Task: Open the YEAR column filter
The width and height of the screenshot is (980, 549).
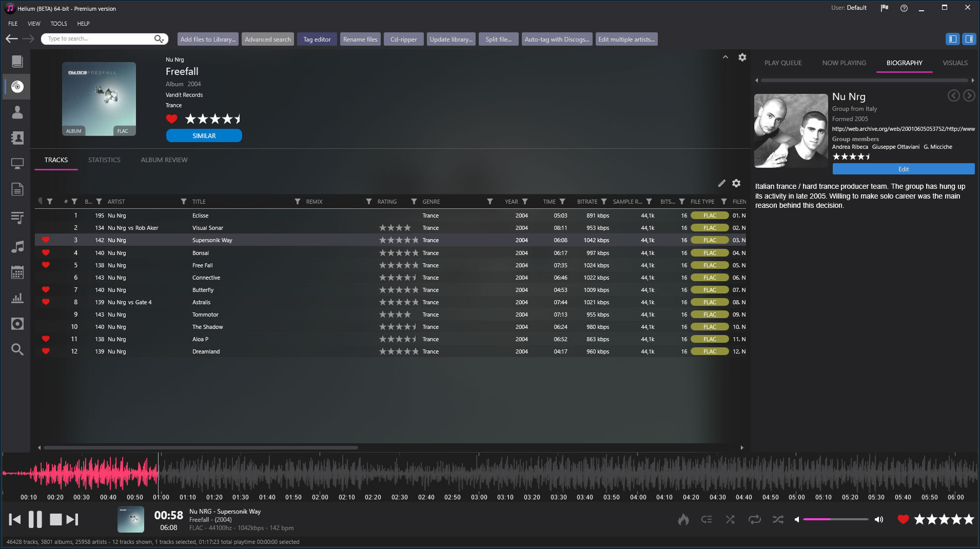Action: (525, 202)
